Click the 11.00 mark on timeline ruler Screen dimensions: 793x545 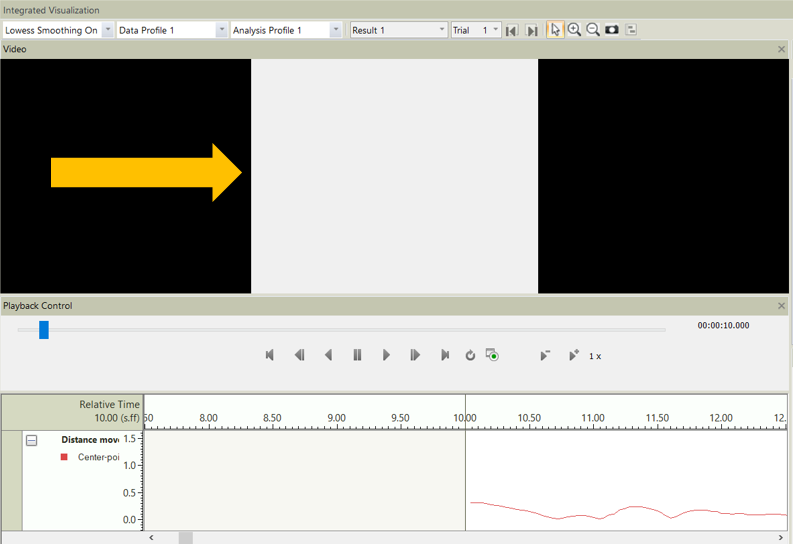pos(593,418)
